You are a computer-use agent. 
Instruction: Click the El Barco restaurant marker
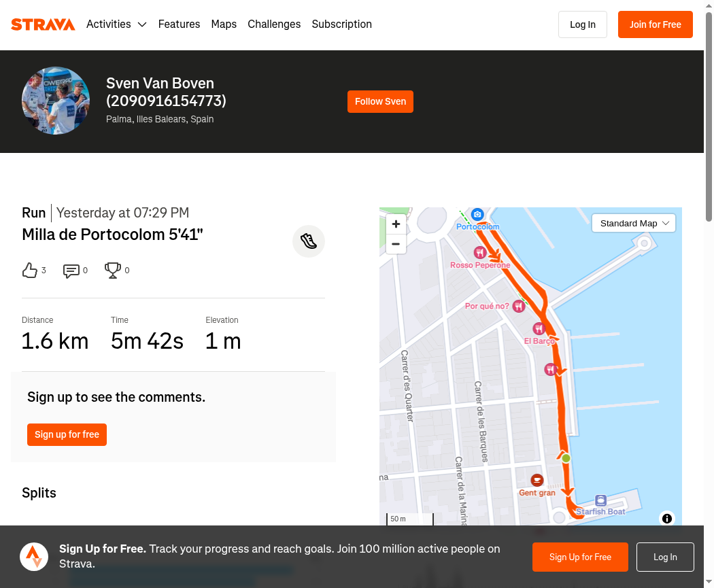[539, 328]
